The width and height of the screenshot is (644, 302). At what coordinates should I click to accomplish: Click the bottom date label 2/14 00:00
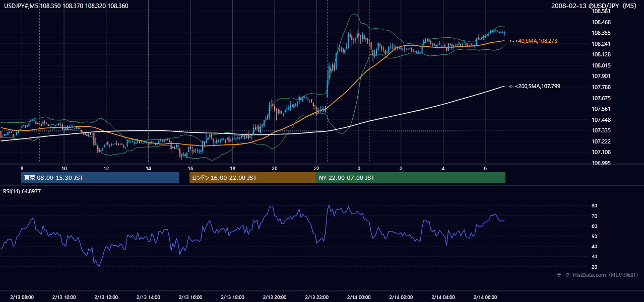358,297
